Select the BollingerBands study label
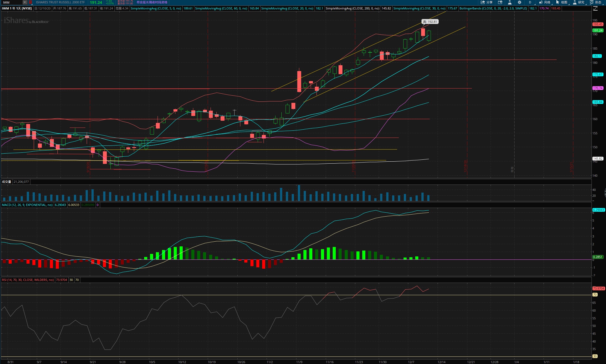 (493, 8)
